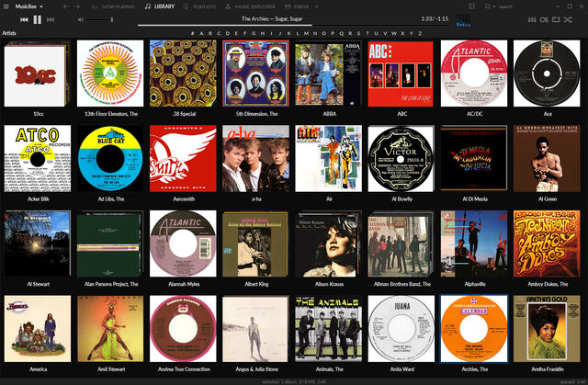Toggle Last.fm scrobbling icon

click(544, 19)
